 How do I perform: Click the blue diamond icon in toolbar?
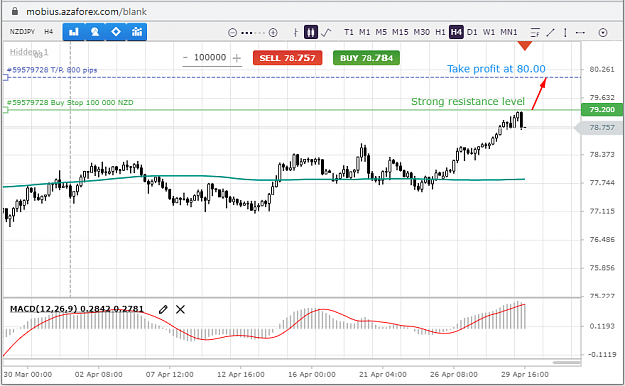116,32
